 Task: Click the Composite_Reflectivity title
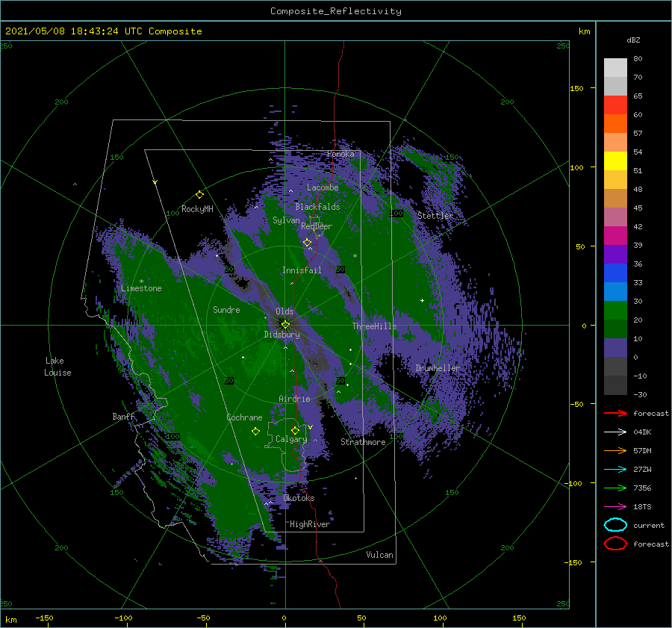(x=336, y=11)
